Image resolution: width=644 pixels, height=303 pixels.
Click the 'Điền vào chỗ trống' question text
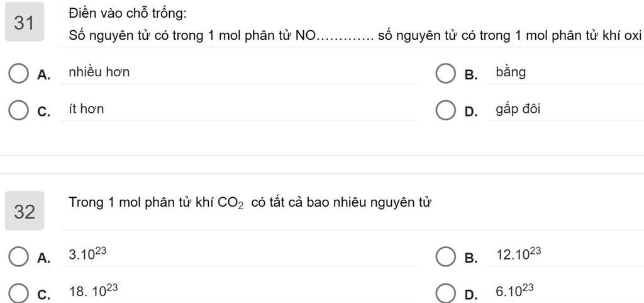(128, 14)
